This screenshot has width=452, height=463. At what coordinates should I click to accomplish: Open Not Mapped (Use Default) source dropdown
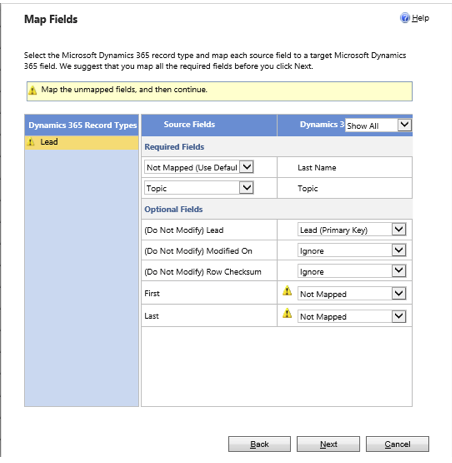click(199, 167)
